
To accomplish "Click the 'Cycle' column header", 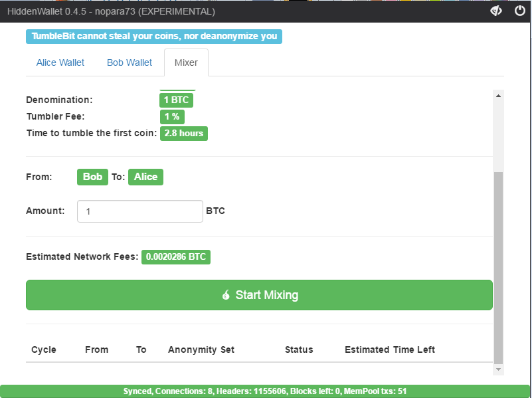I will (44, 349).
